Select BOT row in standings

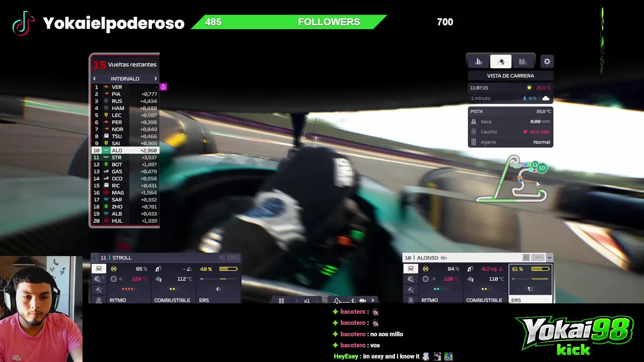pos(124,164)
